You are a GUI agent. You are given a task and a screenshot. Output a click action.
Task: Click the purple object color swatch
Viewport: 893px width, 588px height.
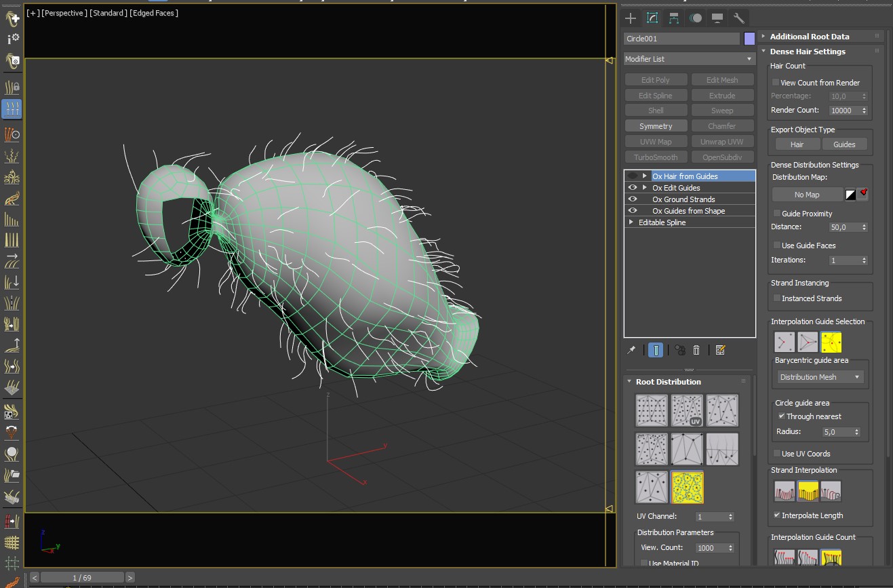tap(749, 39)
